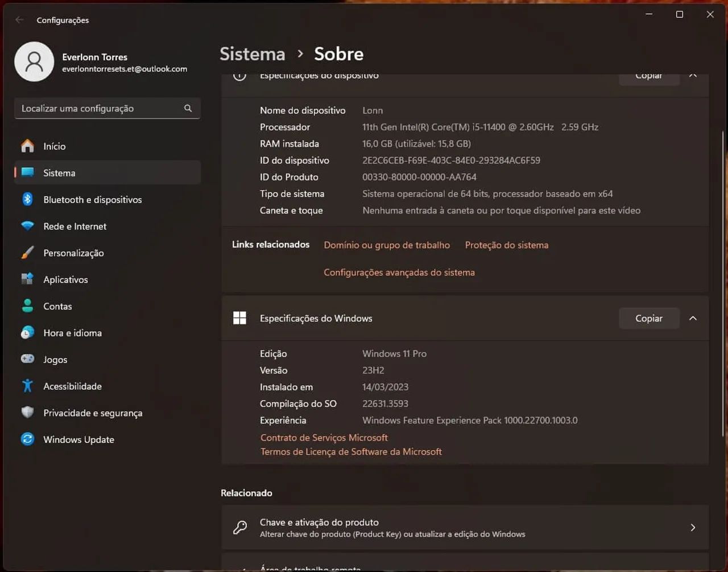
Task: Click the vertical scrollbar of the page
Action: (723, 283)
